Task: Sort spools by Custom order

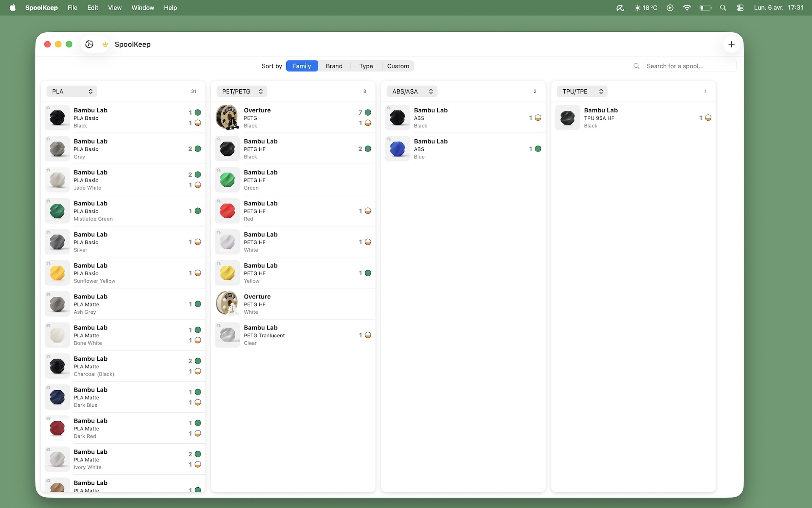Action: pos(398,66)
